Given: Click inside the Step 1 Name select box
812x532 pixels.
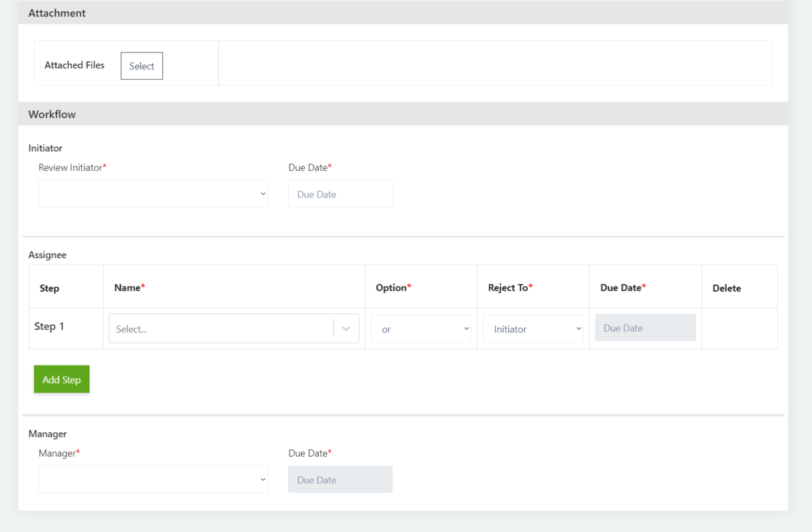Looking at the screenshot, I should click(220, 328).
